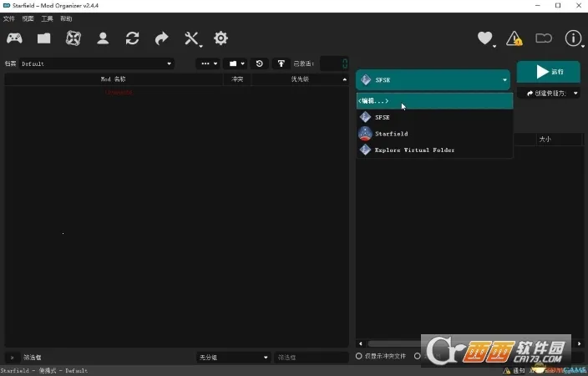Open the three-dots list options dropdown
This screenshot has height=376, width=588.
click(209, 64)
